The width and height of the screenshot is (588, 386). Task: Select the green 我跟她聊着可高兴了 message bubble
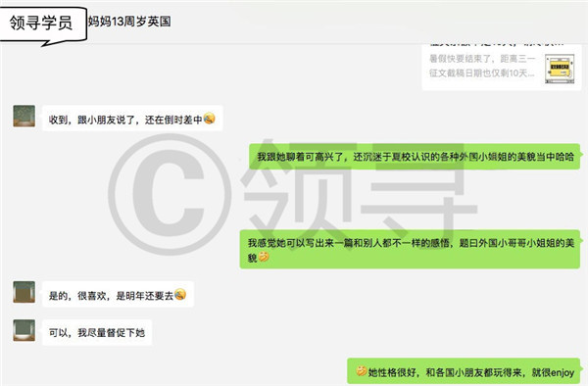(x=415, y=157)
